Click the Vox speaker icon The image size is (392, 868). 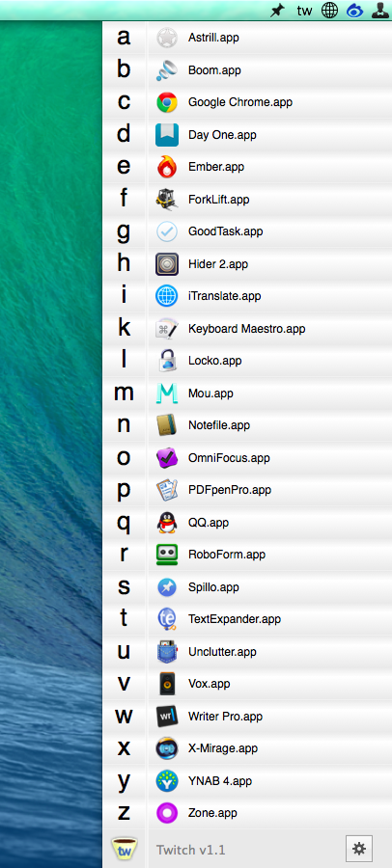click(167, 684)
